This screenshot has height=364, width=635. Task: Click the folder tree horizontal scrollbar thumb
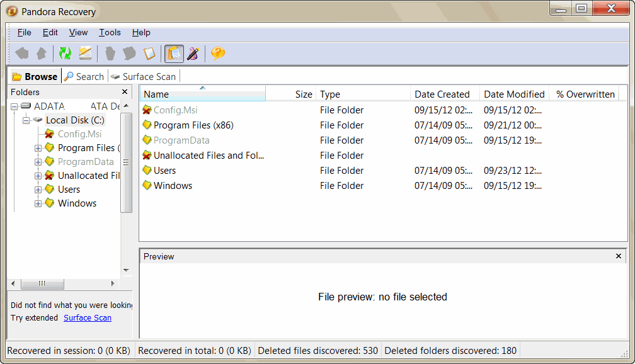click(x=42, y=284)
